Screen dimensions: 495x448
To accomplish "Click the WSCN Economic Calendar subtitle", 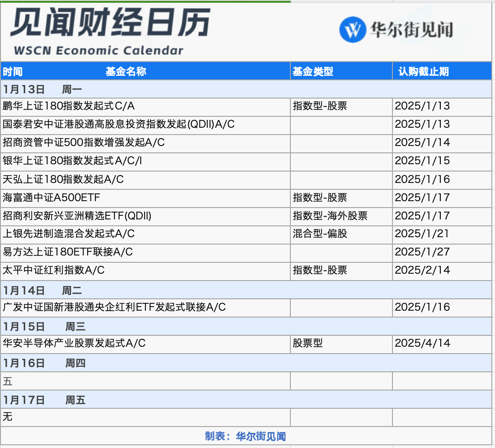I will [98, 51].
